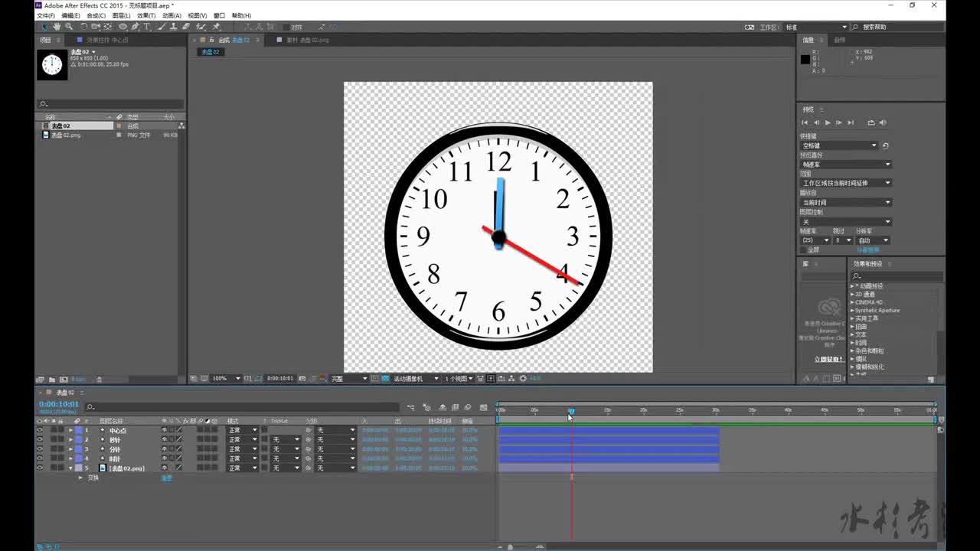Reset the preview shortcut settings

(x=886, y=145)
